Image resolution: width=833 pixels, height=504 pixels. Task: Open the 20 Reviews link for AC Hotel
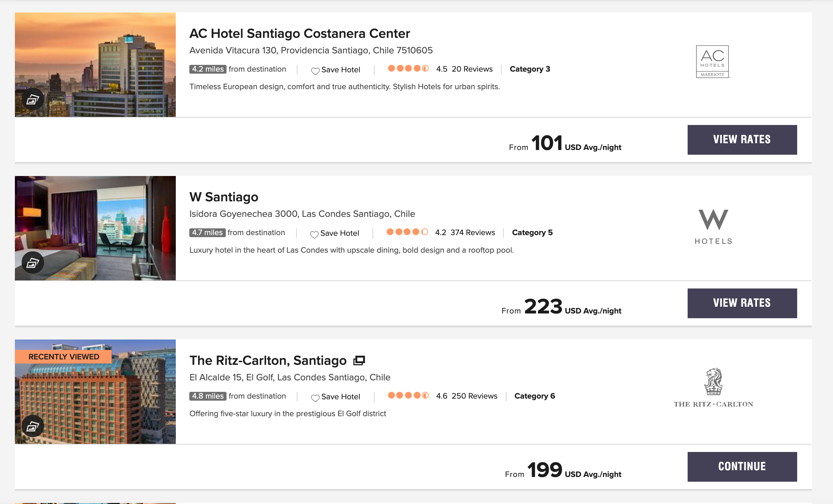[x=472, y=69]
